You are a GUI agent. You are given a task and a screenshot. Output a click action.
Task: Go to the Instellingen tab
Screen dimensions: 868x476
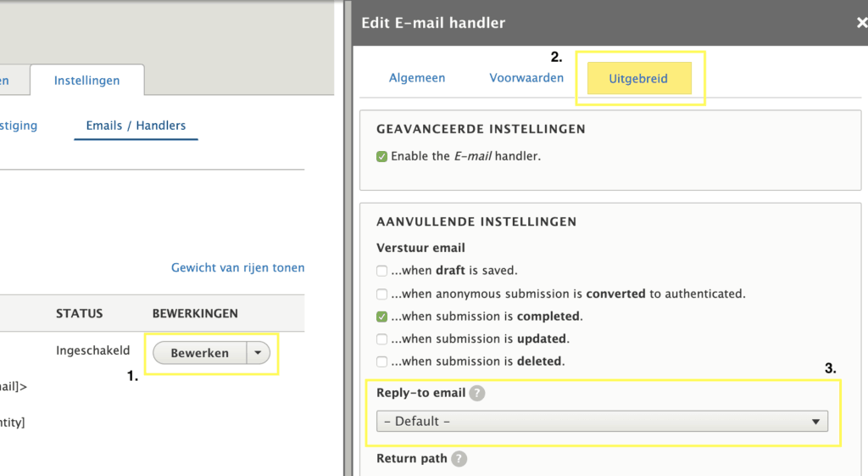pos(86,81)
